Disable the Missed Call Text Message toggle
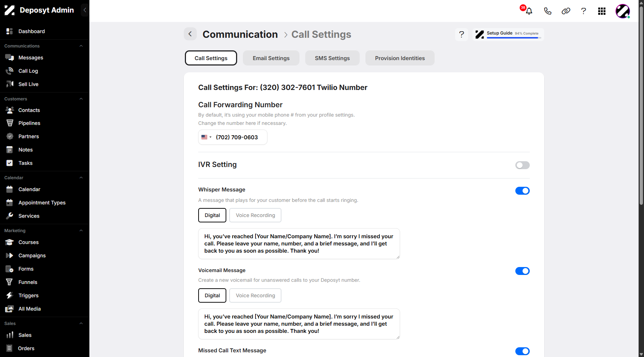Image resolution: width=644 pixels, height=357 pixels. click(x=523, y=351)
